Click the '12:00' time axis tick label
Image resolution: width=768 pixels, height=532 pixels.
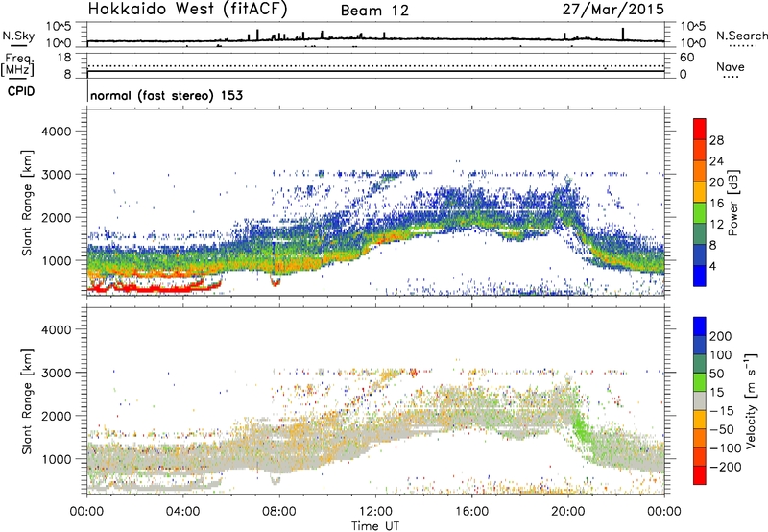click(x=375, y=512)
